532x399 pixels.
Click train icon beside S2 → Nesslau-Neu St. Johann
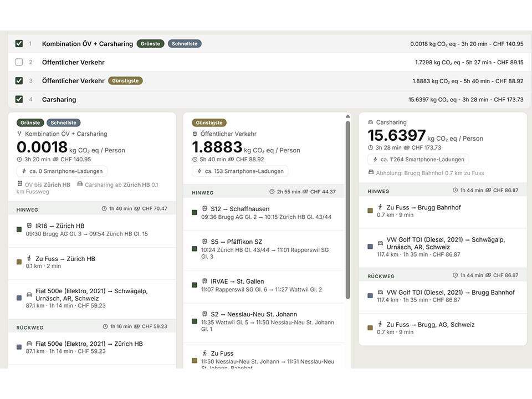pyautogui.click(x=204, y=314)
